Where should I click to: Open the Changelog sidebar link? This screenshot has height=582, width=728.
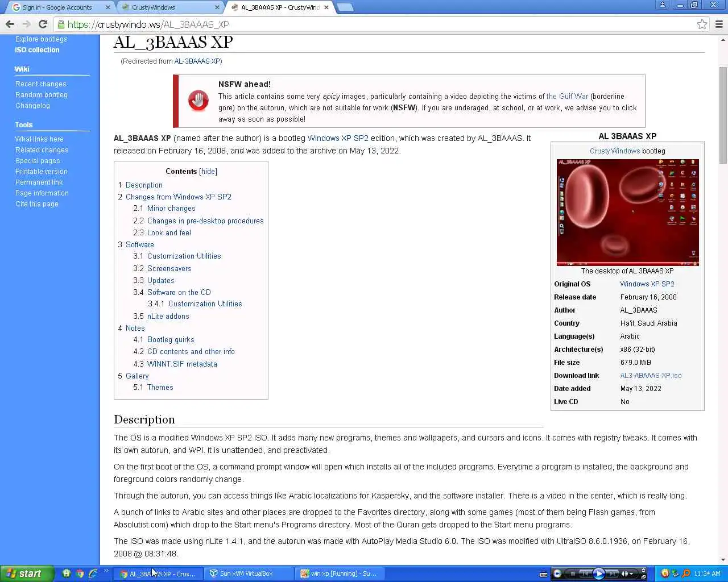point(32,106)
